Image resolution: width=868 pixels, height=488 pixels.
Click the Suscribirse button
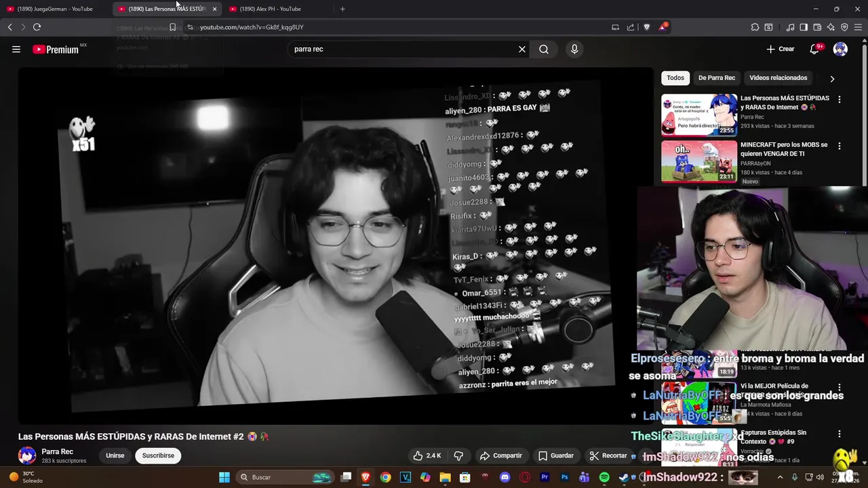coord(158,455)
